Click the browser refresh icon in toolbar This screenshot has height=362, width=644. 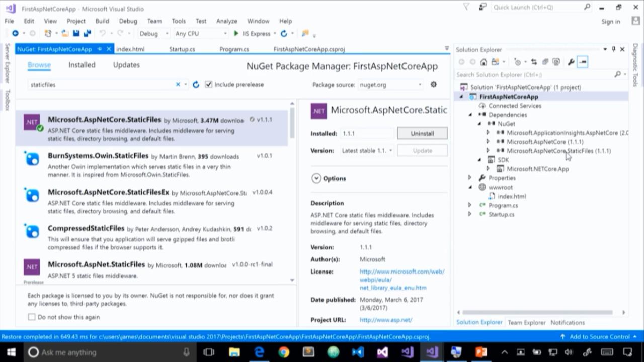point(284,34)
